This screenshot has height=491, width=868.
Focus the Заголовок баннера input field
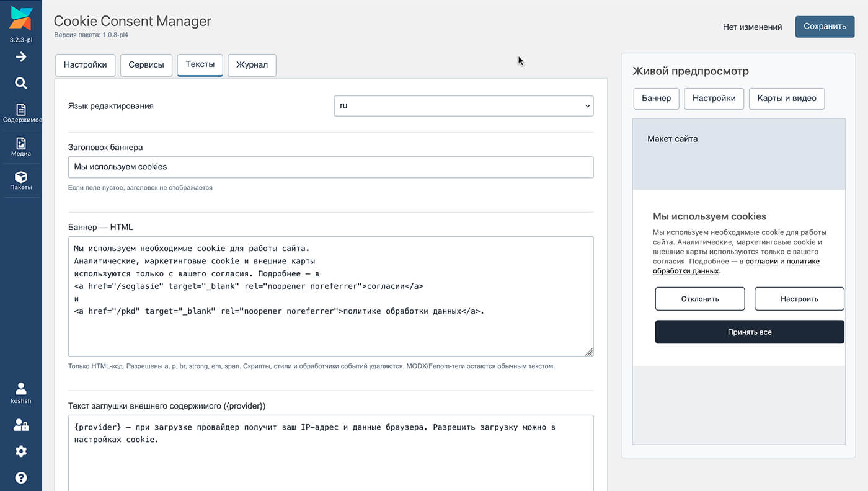pyautogui.click(x=330, y=167)
